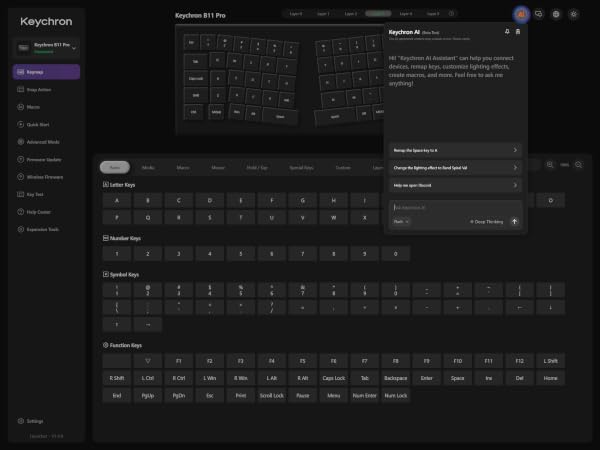Select the Layer 5 tab
The image size is (600, 450).
[433, 14]
